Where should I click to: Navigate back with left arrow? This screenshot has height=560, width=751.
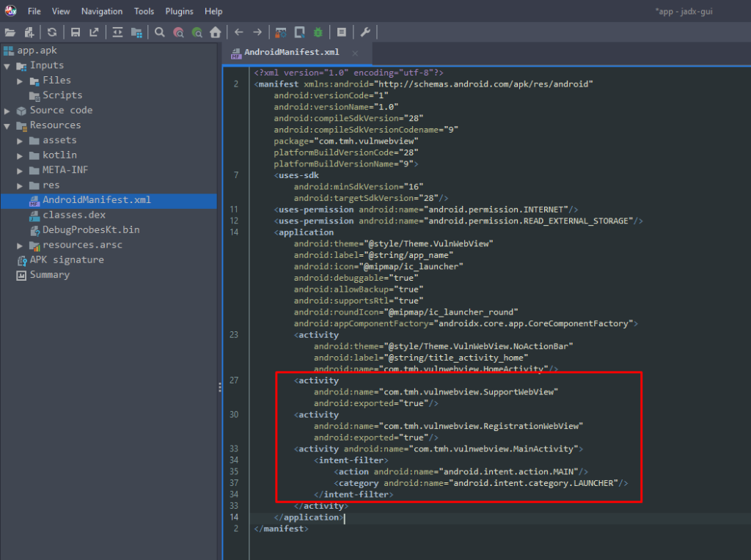[239, 32]
